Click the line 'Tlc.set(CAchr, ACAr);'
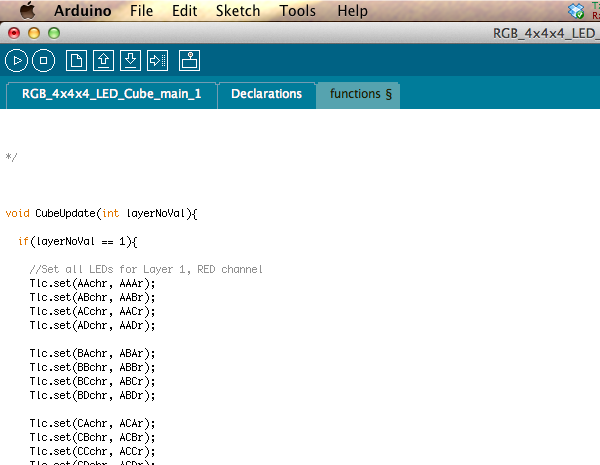 (x=93, y=423)
